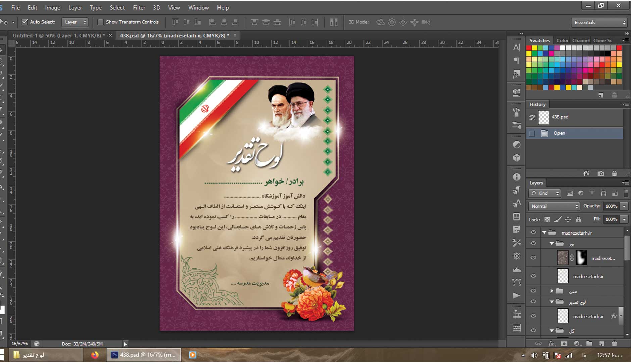
Task: Click the auto-align layers icon
Action: click(334, 22)
